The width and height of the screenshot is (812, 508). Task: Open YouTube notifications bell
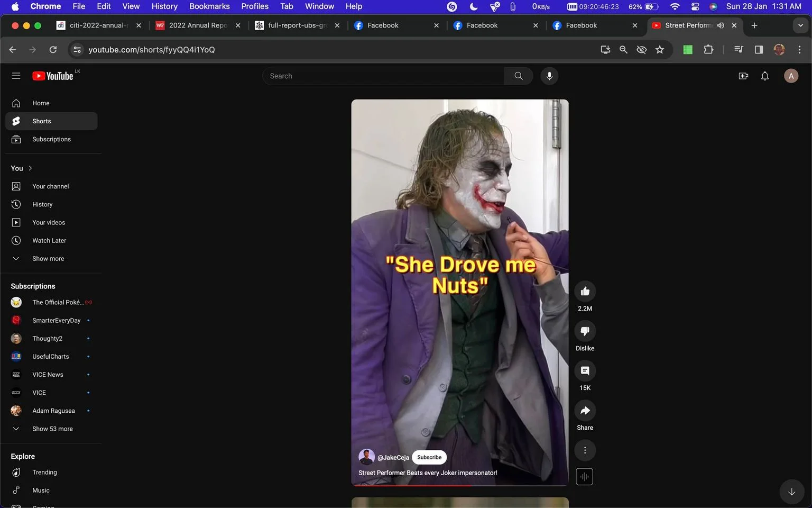[764, 76]
